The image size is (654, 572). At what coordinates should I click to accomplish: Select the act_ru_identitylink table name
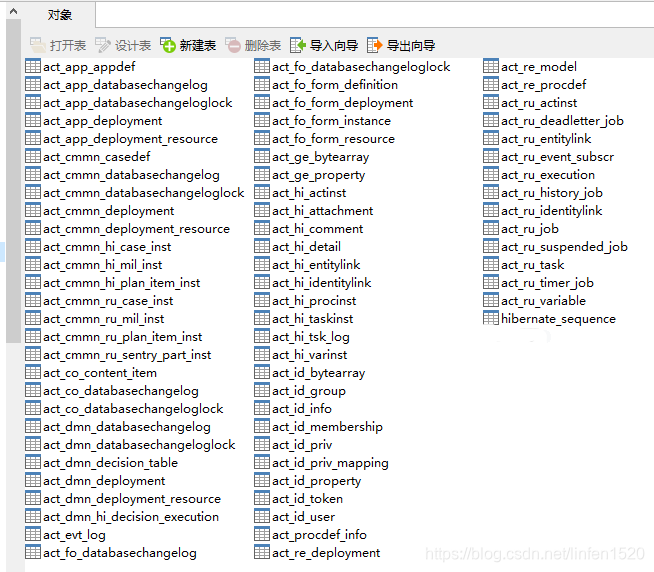click(551, 211)
